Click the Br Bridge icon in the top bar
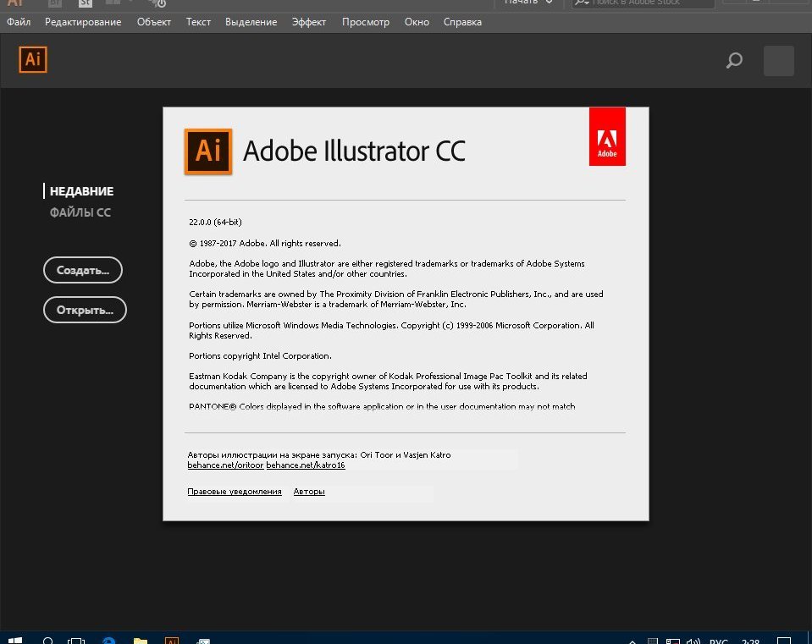 [x=55, y=3]
